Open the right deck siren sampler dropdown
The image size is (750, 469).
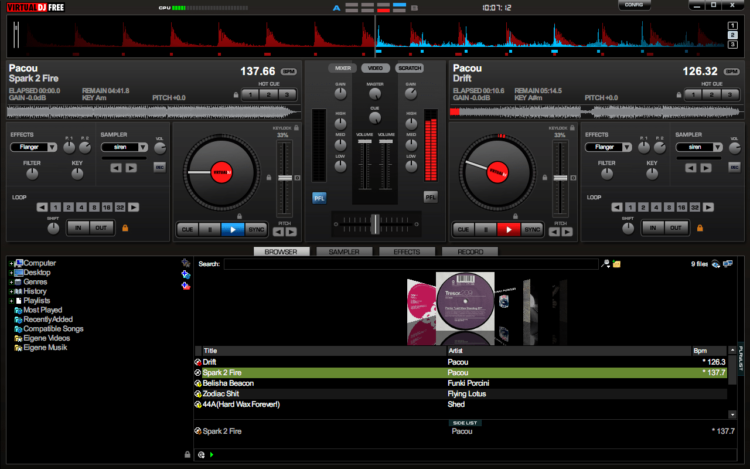[717, 147]
